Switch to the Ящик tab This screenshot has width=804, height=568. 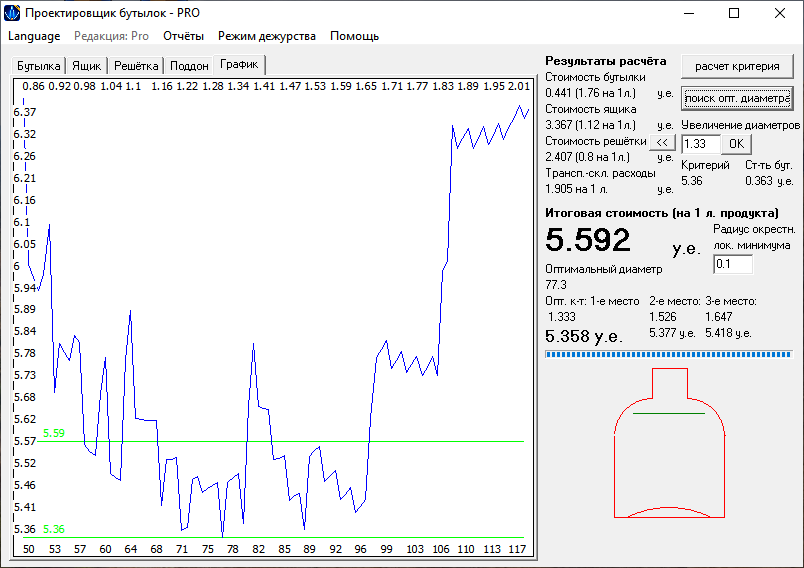click(x=86, y=66)
